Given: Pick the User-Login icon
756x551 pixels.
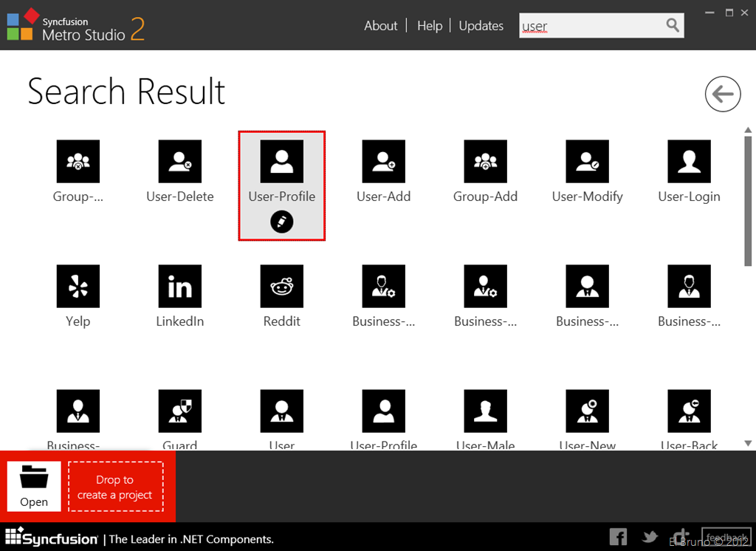Looking at the screenshot, I should click(689, 162).
